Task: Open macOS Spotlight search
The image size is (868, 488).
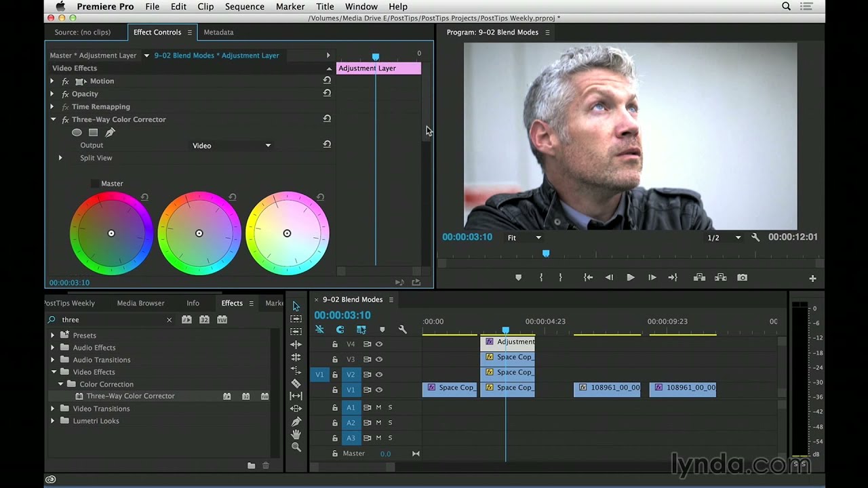Action: (x=786, y=6)
